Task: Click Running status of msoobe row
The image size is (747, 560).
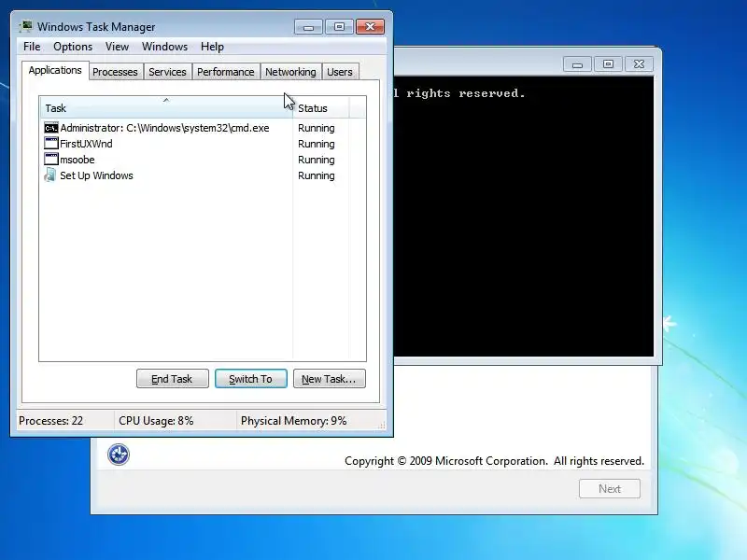Action: tap(317, 160)
